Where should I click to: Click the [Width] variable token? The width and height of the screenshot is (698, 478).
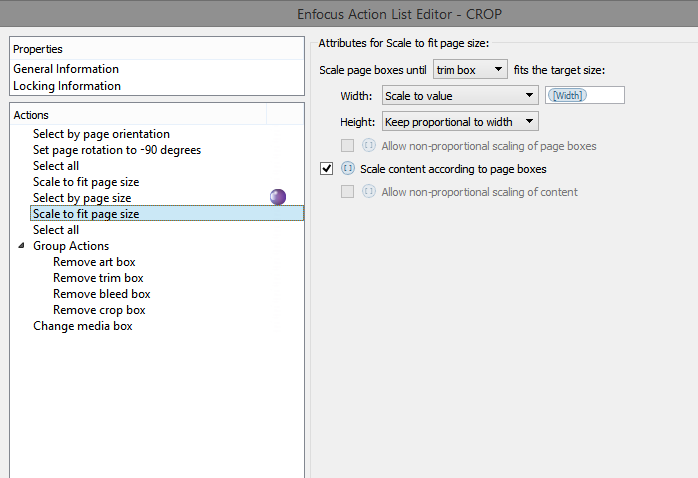coord(567,95)
